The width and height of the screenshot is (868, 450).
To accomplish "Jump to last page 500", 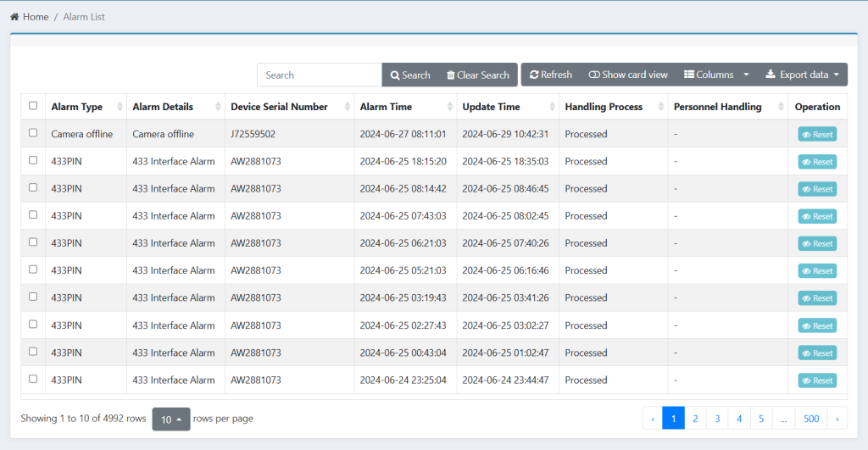I will (811, 419).
